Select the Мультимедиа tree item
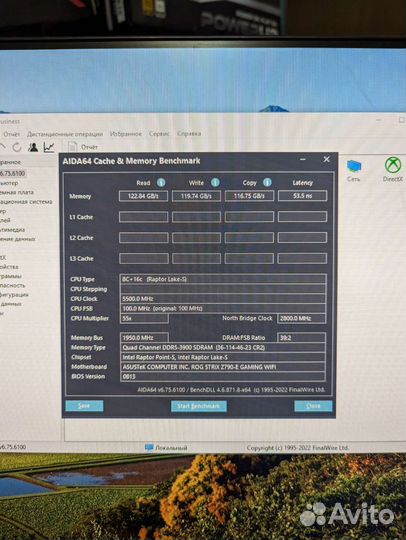The image size is (406, 540). click(12, 229)
